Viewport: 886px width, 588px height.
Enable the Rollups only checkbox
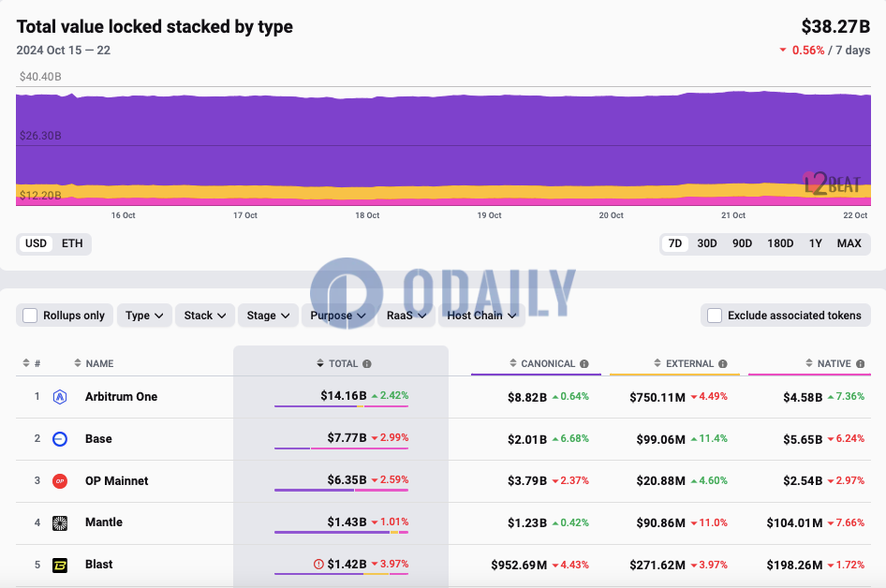(30, 316)
